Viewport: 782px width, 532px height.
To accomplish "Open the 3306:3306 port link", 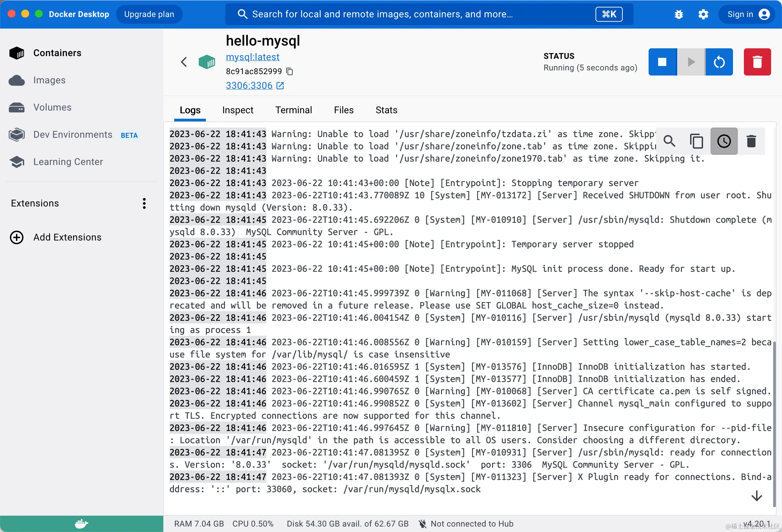I will pos(249,86).
